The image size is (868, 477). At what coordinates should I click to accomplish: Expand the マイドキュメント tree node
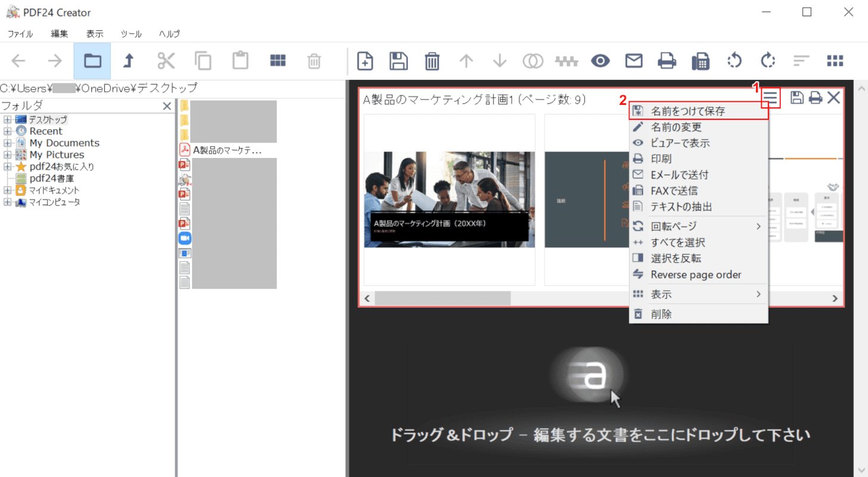tap(8, 190)
